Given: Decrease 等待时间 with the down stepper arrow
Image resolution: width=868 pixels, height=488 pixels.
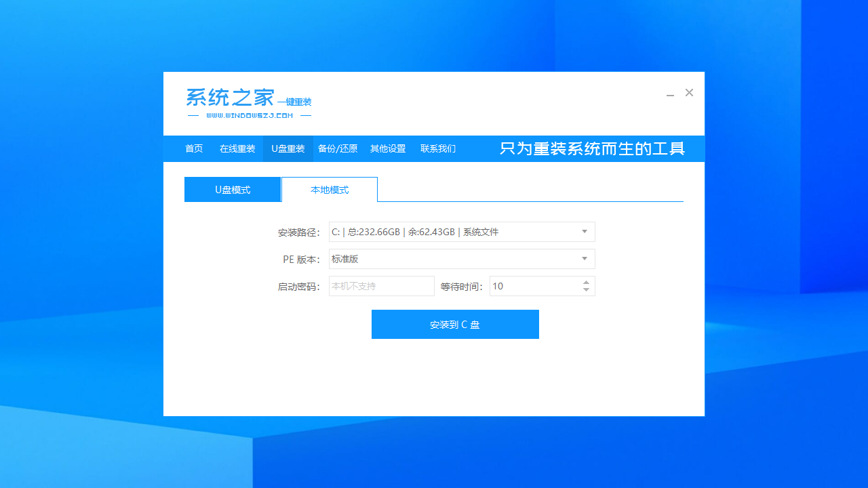Looking at the screenshot, I should 586,289.
